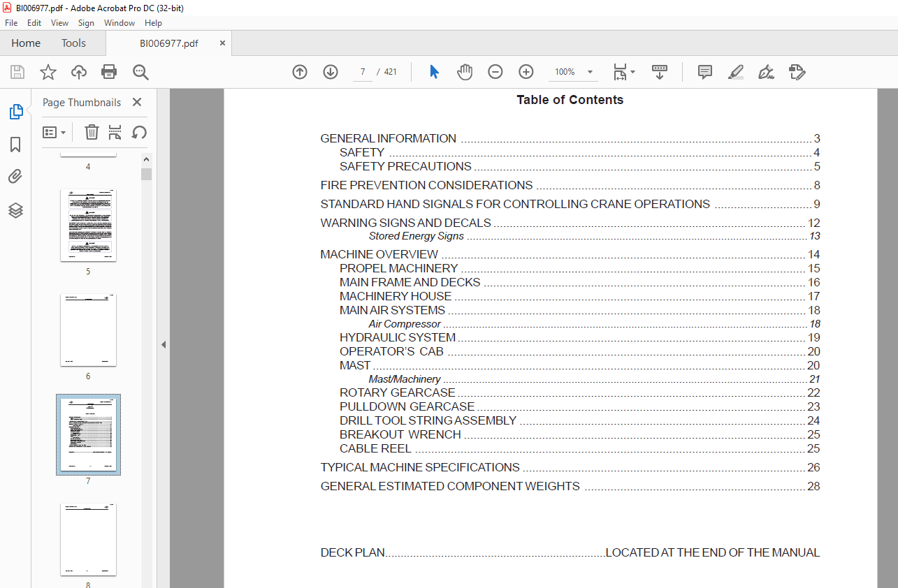This screenshot has width=898, height=588.
Task: Click PROPEL MACHINERY entry
Action: pos(579,268)
